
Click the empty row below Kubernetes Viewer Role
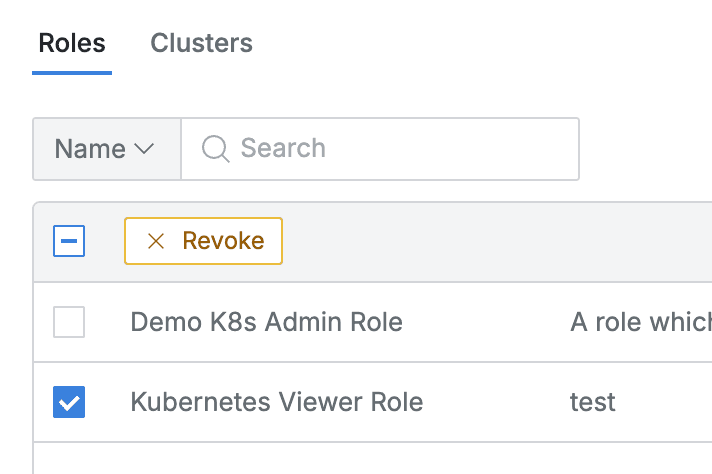click(370, 458)
